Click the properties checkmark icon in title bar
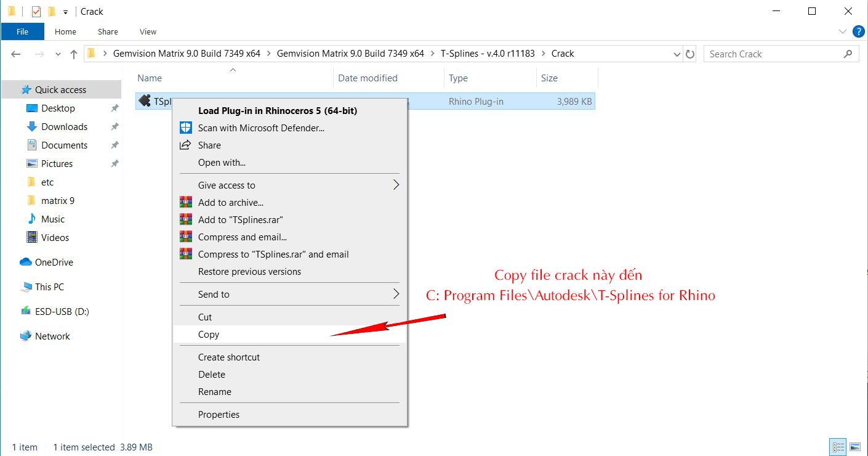 coord(36,11)
